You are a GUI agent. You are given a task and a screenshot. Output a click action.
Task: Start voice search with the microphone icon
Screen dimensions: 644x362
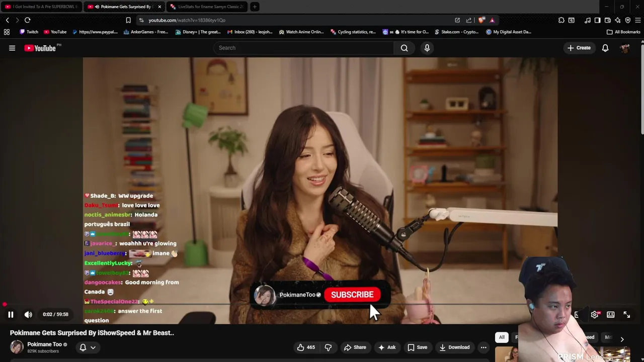coord(427,48)
